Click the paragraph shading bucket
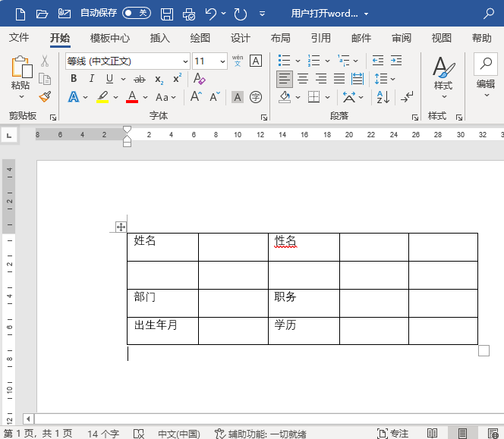Screen dimensions: 504x439 tap(285, 97)
